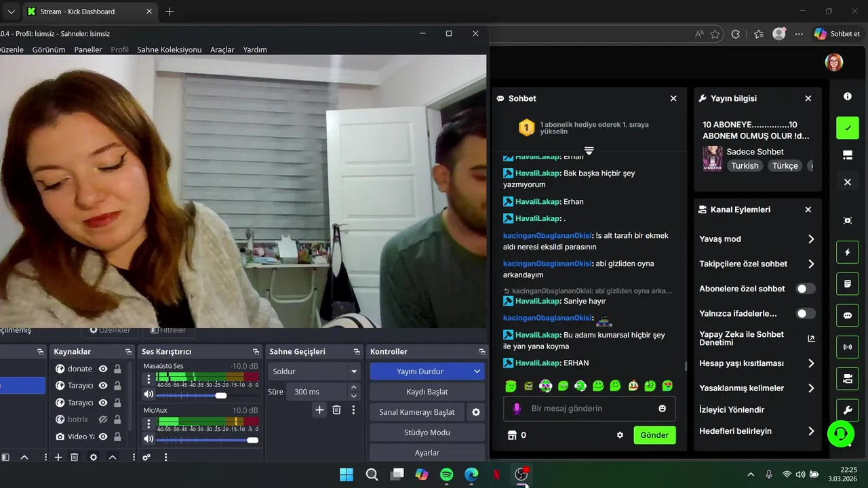Open Masaüstü Ses three-dot options menu
Viewport: 868px width, 488px height.
pos(149,379)
